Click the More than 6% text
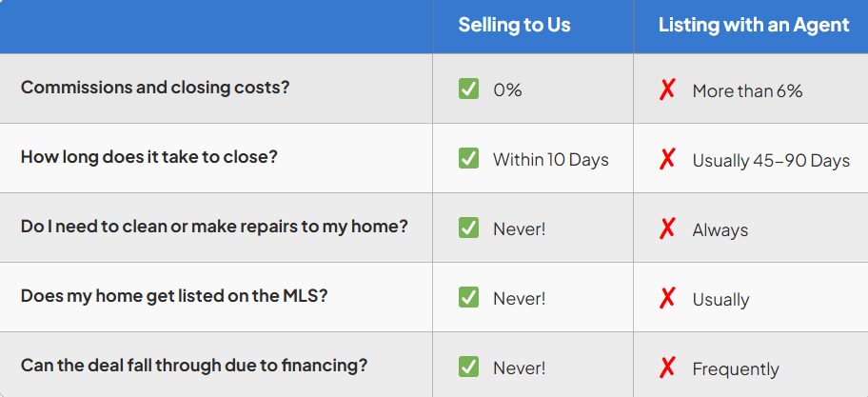This screenshot has height=397, width=868. point(747,90)
